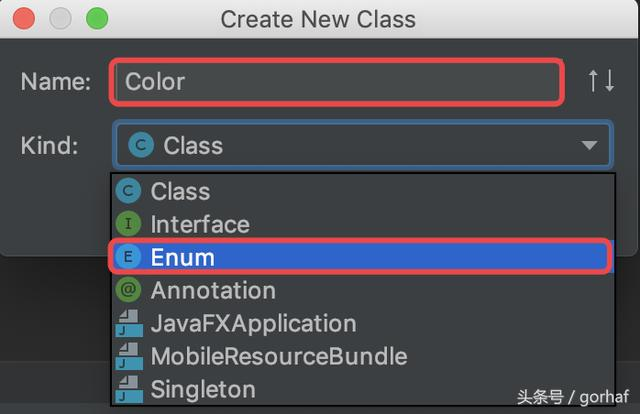
Task: Select Enum from the Kind list
Action: (x=183, y=257)
